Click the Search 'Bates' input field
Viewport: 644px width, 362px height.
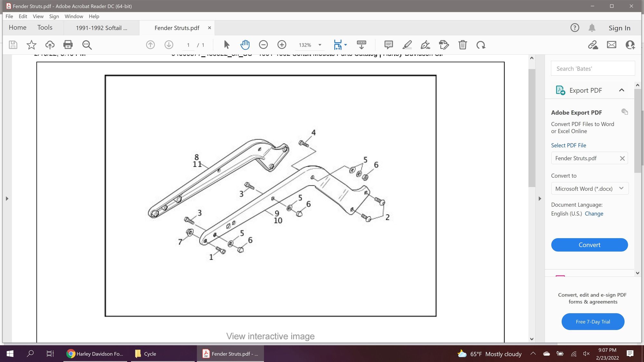coord(592,69)
